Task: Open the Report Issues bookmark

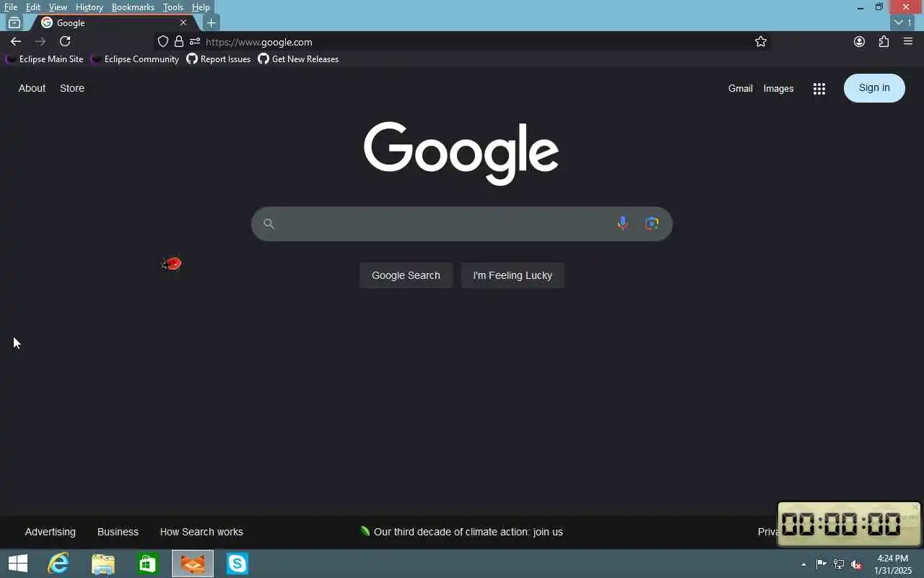Action: pyautogui.click(x=219, y=59)
